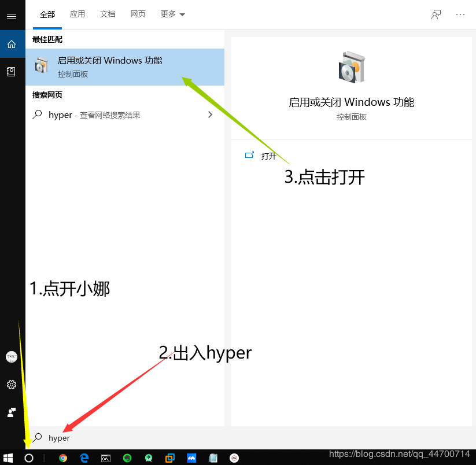
Task: Open the Cortana settings gear icon
Action: (x=12, y=385)
